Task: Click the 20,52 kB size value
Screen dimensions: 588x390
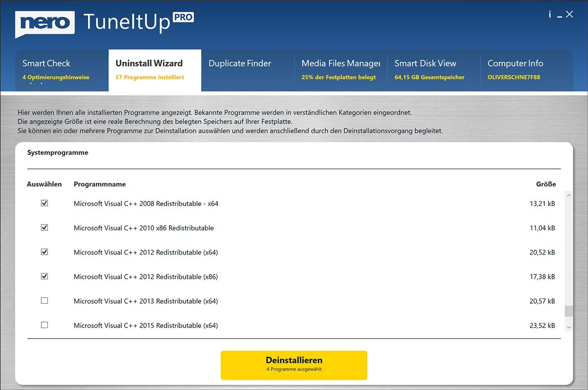Action: [x=542, y=252]
